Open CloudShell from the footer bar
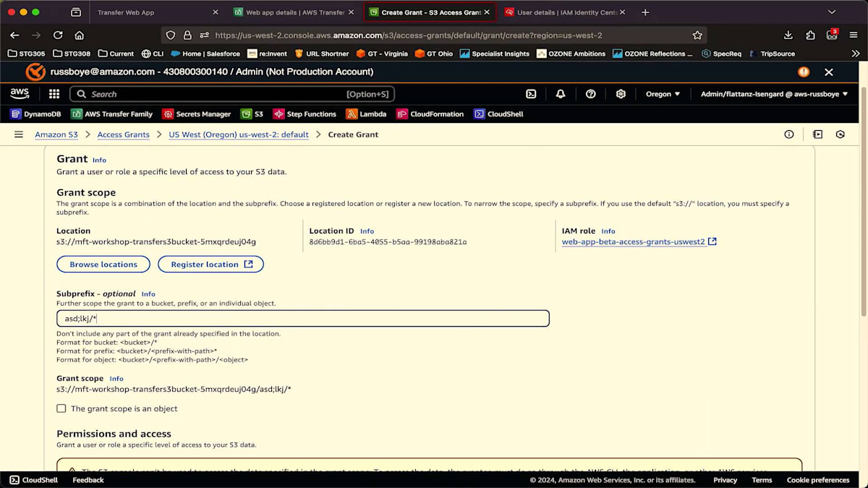Viewport: 868px width, 488px height. tap(33, 480)
